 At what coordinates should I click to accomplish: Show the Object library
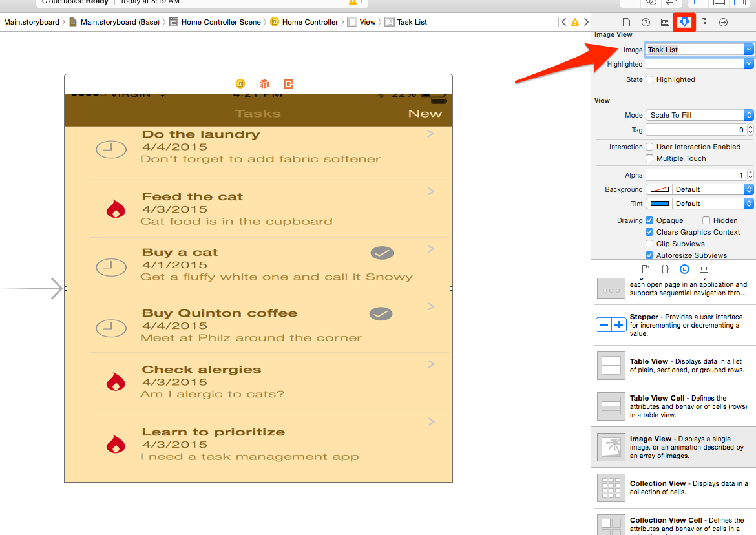685,269
